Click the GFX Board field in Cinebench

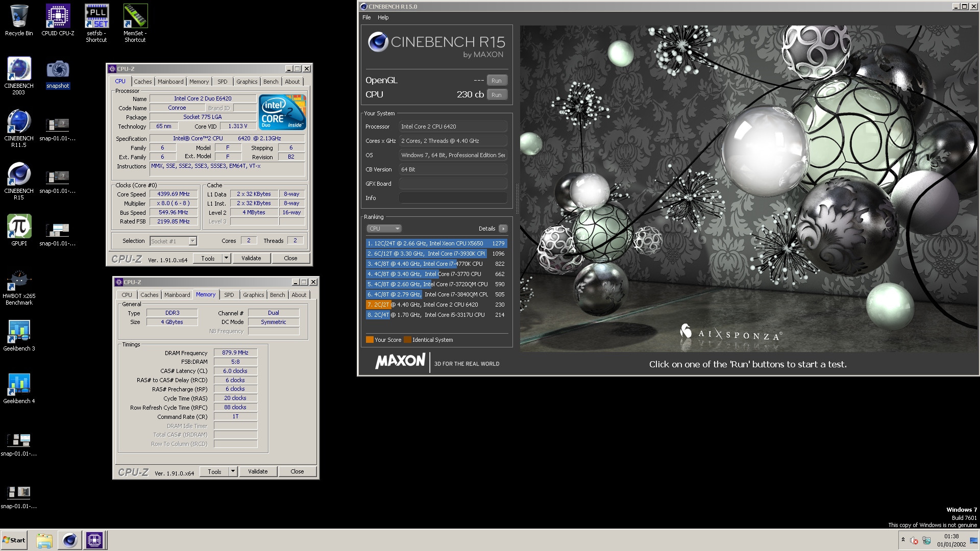[453, 184]
